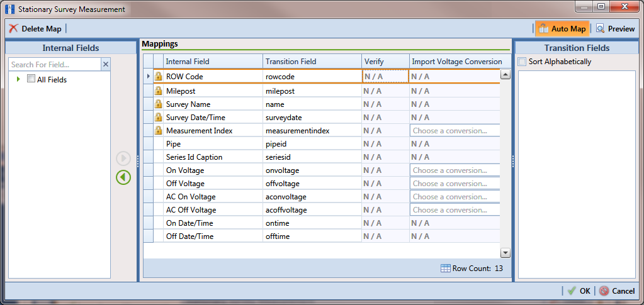Select the On Date/Time row
This screenshot has width=644, height=305.
pos(322,223)
